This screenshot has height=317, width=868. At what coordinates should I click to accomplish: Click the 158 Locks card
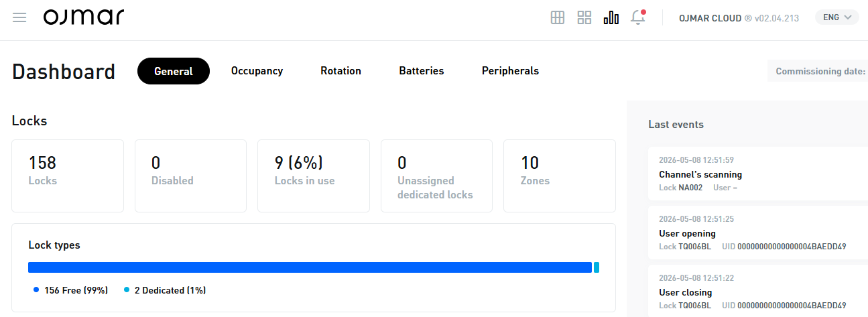tap(68, 176)
